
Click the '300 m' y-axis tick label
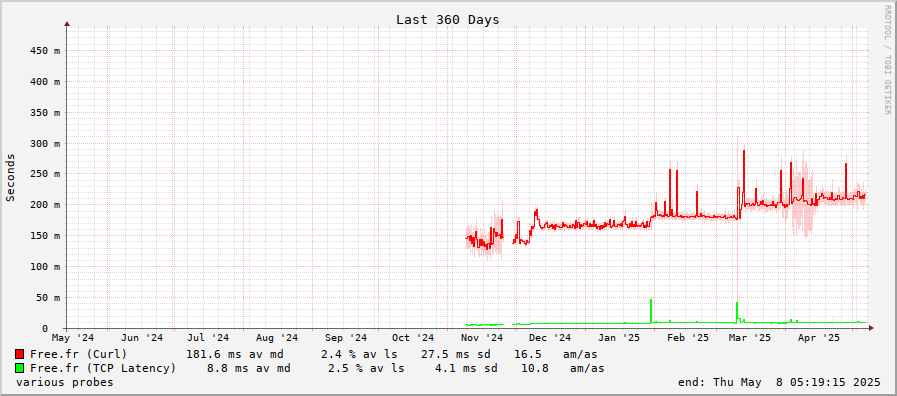[44, 143]
